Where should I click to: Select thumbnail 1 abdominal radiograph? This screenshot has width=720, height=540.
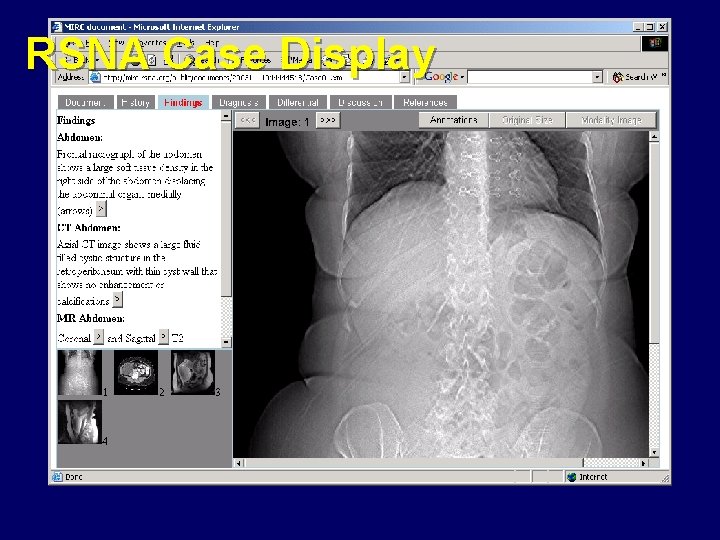80,372
